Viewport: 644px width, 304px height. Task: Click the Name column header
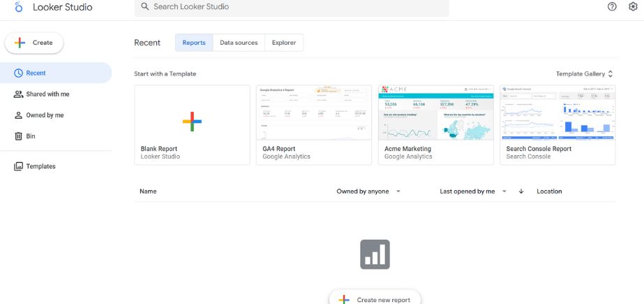pyautogui.click(x=148, y=191)
